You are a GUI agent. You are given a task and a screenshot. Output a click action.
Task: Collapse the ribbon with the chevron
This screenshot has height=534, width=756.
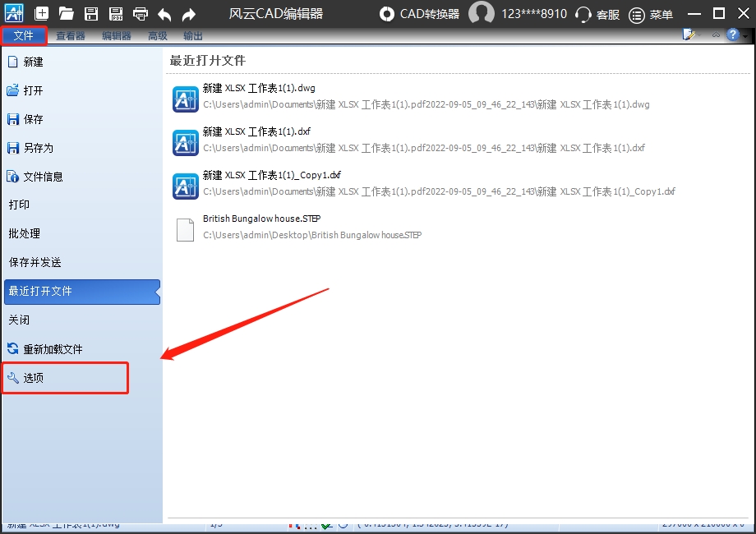pyautogui.click(x=715, y=35)
